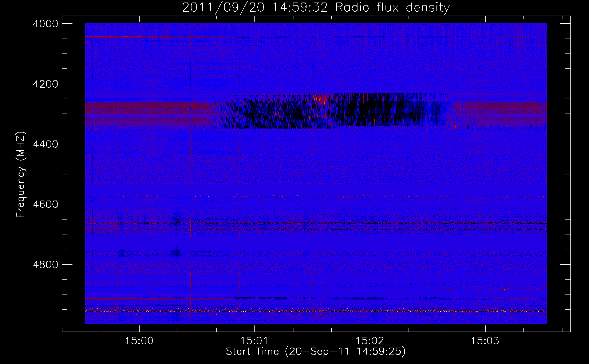Click the 4800 frequency tick label
The height and width of the screenshot is (364, 589).
click(x=46, y=264)
